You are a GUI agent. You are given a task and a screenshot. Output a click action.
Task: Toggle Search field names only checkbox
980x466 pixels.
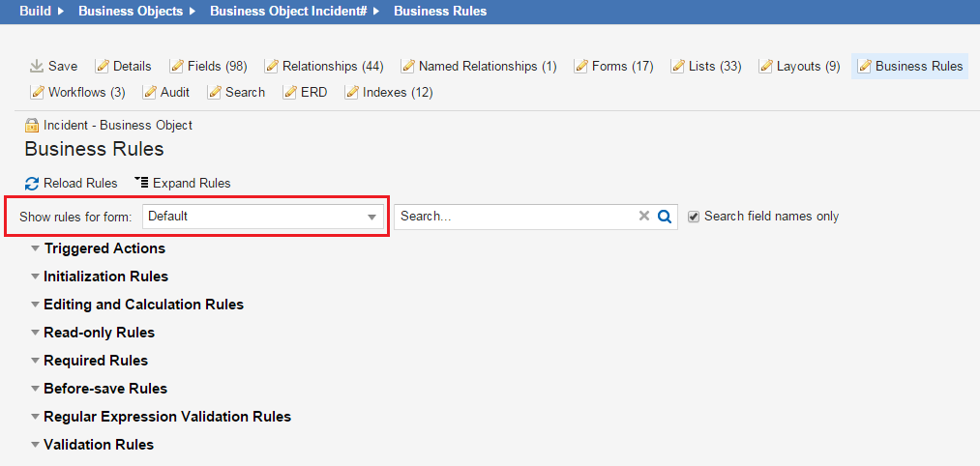point(694,217)
